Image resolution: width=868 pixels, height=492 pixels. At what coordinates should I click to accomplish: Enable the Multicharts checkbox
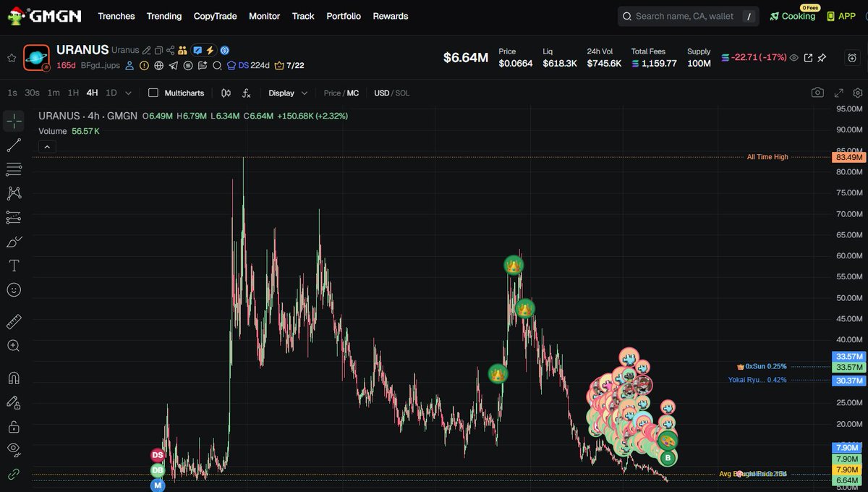pos(153,93)
